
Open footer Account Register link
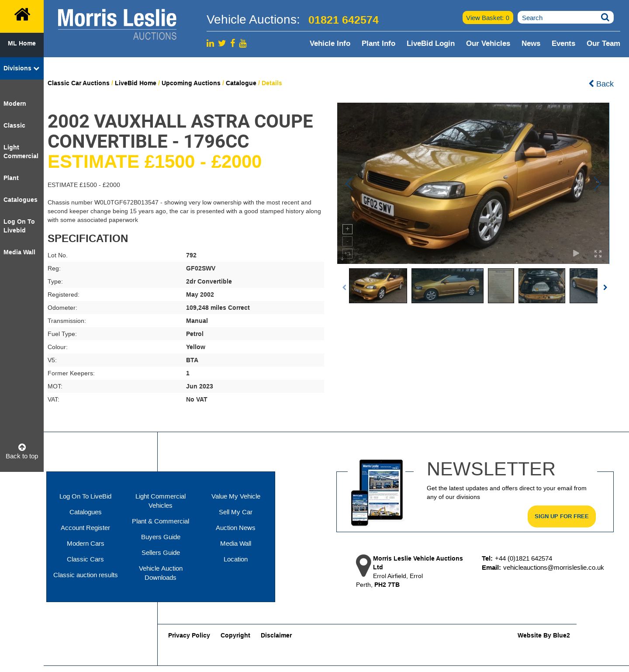[x=86, y=528]
